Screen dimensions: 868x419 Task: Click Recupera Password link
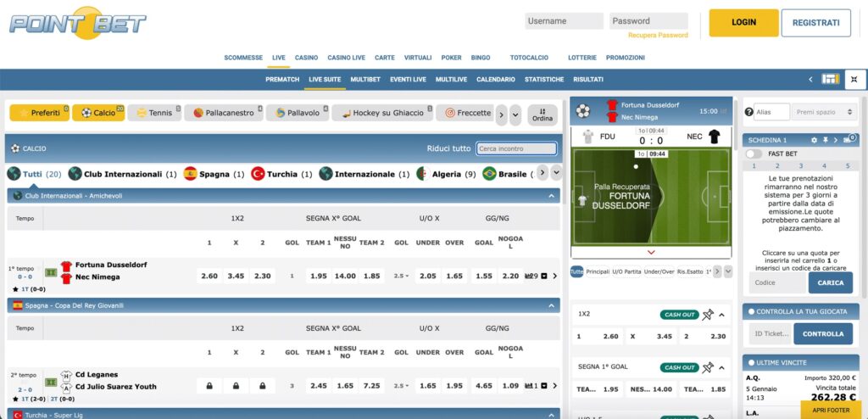tap(658, 35)
